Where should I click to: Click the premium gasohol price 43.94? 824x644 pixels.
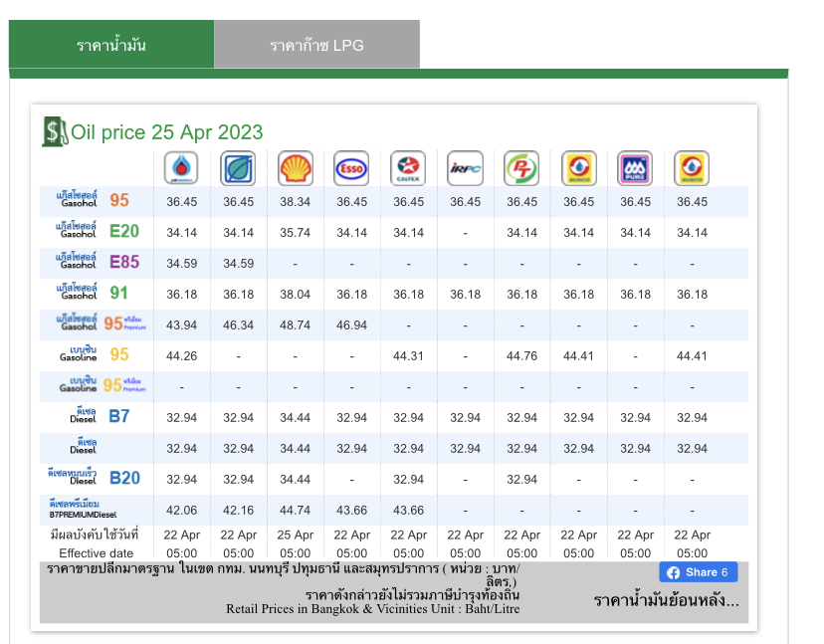[181, 325]
